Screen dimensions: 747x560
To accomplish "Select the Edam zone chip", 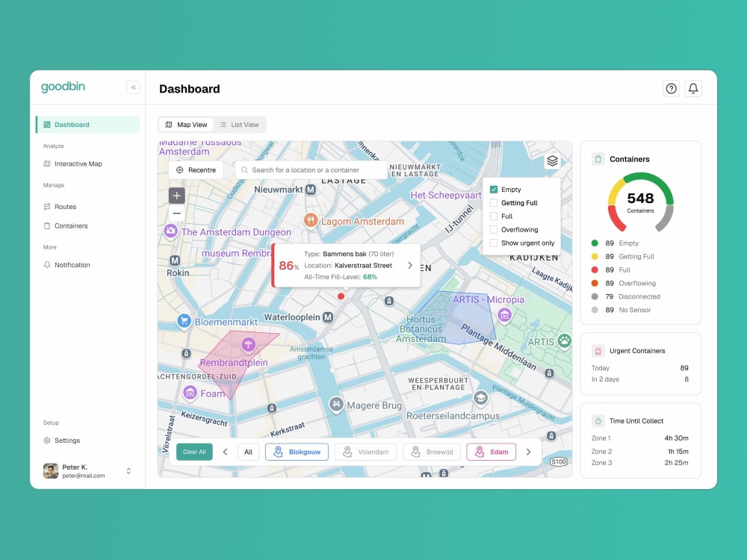I will pos(492,452).
